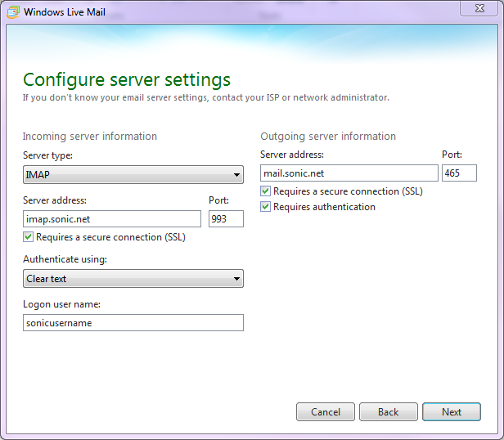Viewport: 504px width, 440px height.
Task: Click the Cancel button
Action: pyautogui.click(x=326, y=411)
